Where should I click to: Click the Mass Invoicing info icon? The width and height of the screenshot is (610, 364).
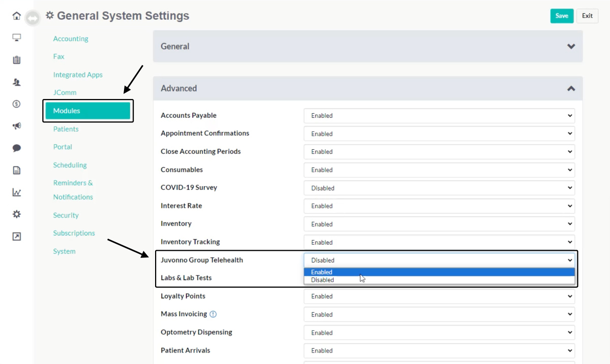(x=213, y=314)
